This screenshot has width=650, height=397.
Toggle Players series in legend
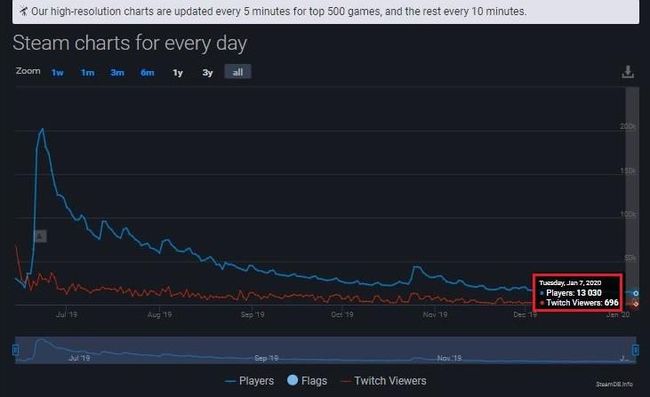click(249, 381)
